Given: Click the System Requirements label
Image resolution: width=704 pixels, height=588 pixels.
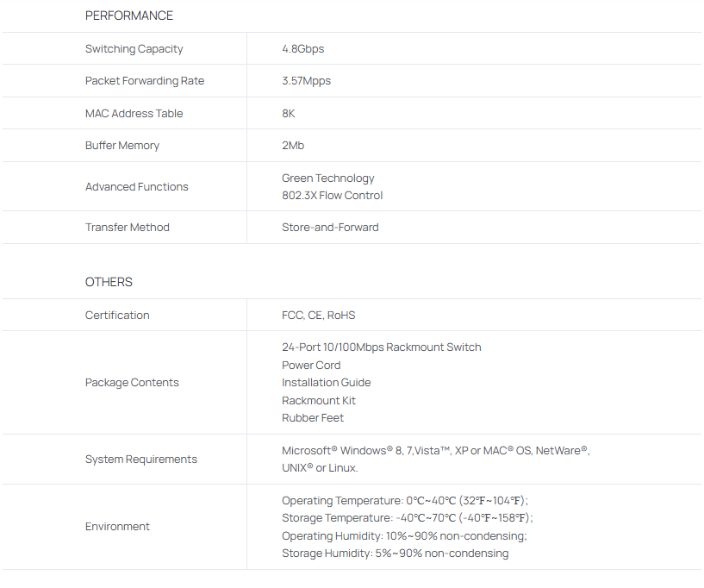Looking at the screenshot, I should pos(140,460).
